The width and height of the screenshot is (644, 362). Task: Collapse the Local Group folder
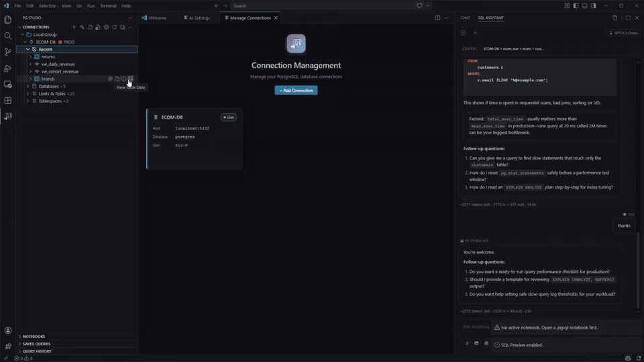point(23,34)
